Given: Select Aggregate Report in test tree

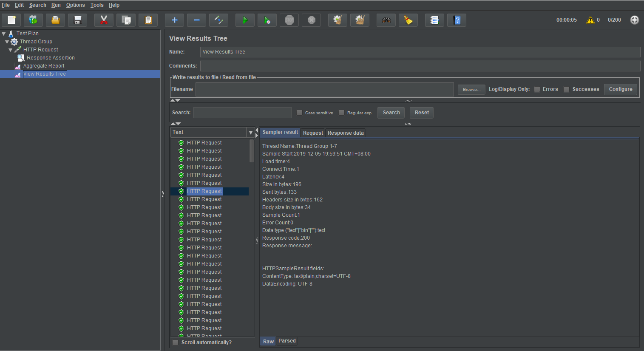Looking at the screenshot, I should pyautogui.click(x=44, y=66).
